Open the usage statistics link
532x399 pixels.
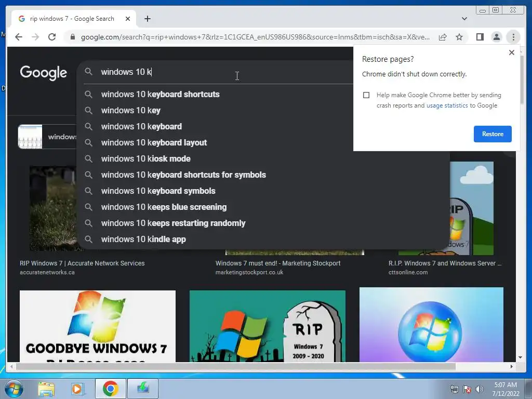point(447,105)
